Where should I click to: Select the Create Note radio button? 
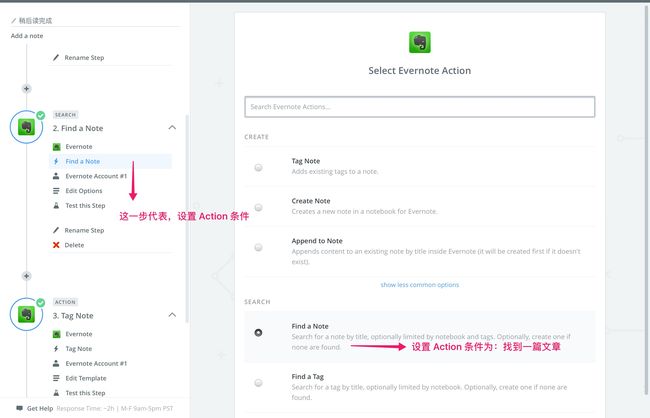[x=258, y=207]
